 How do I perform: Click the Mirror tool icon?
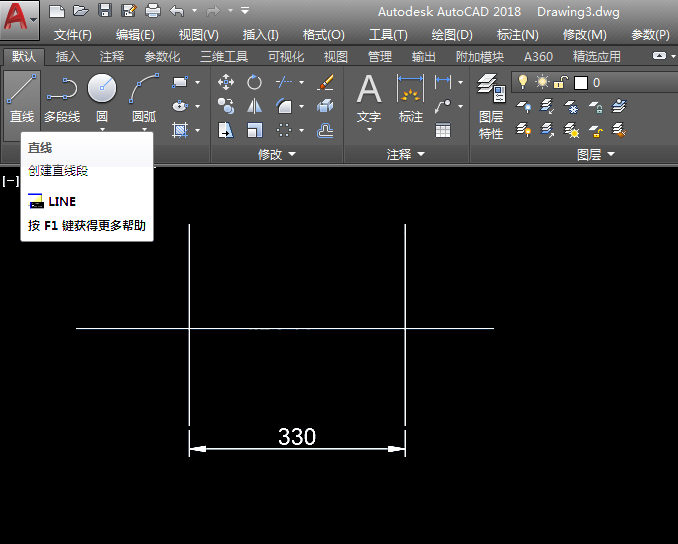(254, 106)
